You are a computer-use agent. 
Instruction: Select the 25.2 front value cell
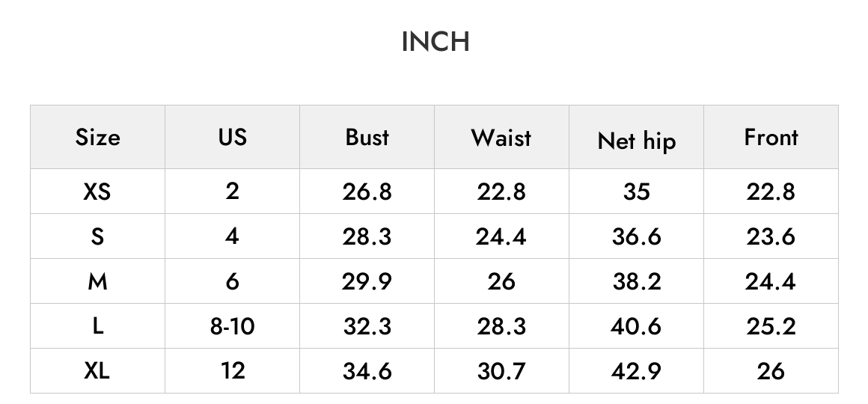(x=771, y=326)
